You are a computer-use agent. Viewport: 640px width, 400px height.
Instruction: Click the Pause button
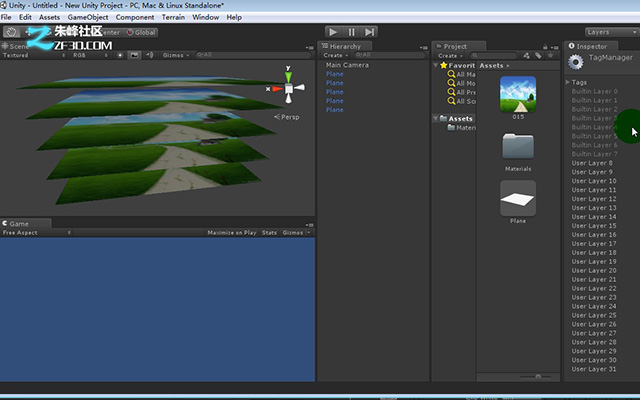351,32
